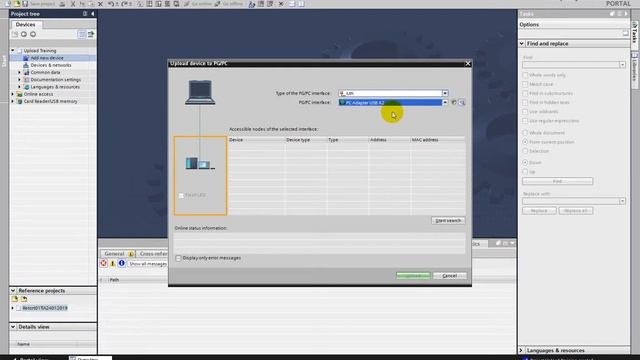Click the rightmost Project tree toolbar icon
Image resolution: width=640 pixels, height=360 pixels.
pyautogui.click(x=91, y=34)
